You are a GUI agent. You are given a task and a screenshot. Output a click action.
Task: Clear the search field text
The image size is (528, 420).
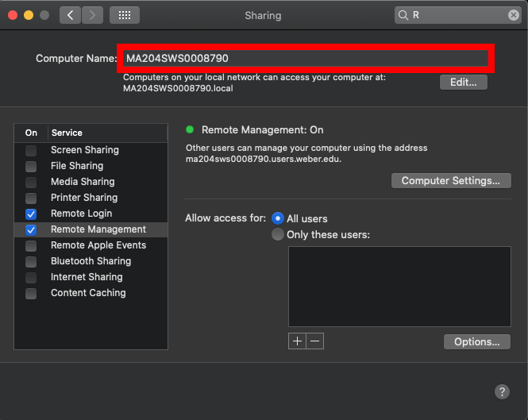point(514,15)
